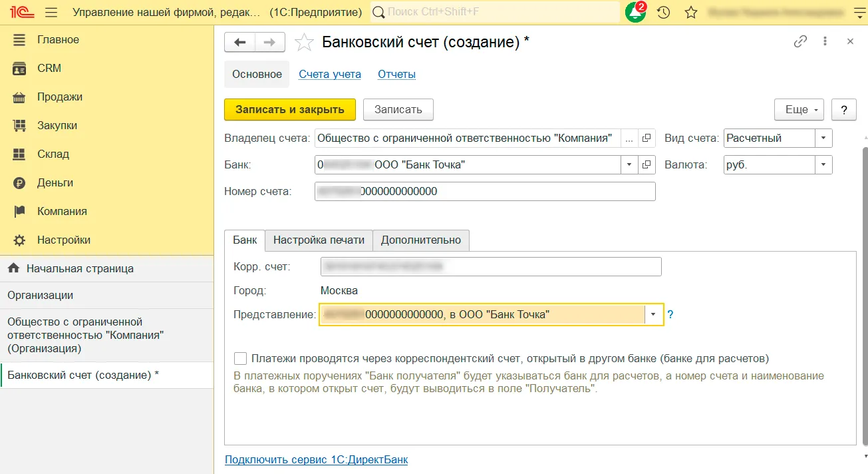Open the hamburger main menu
The height and width of the screenshot is (474, 868).
[51, 12]
